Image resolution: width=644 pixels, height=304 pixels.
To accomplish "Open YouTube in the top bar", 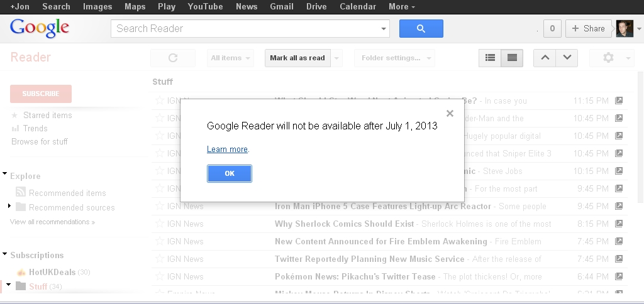I will click(205, 6).
